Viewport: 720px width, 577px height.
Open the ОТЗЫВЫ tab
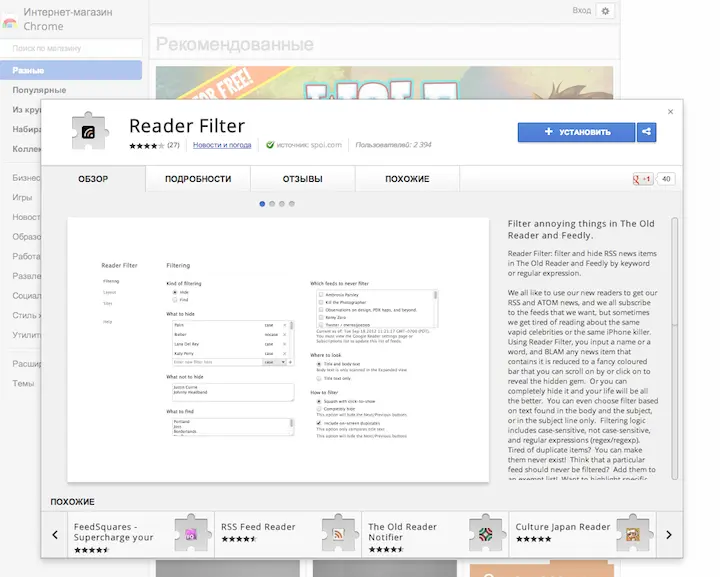pos(303,179)
